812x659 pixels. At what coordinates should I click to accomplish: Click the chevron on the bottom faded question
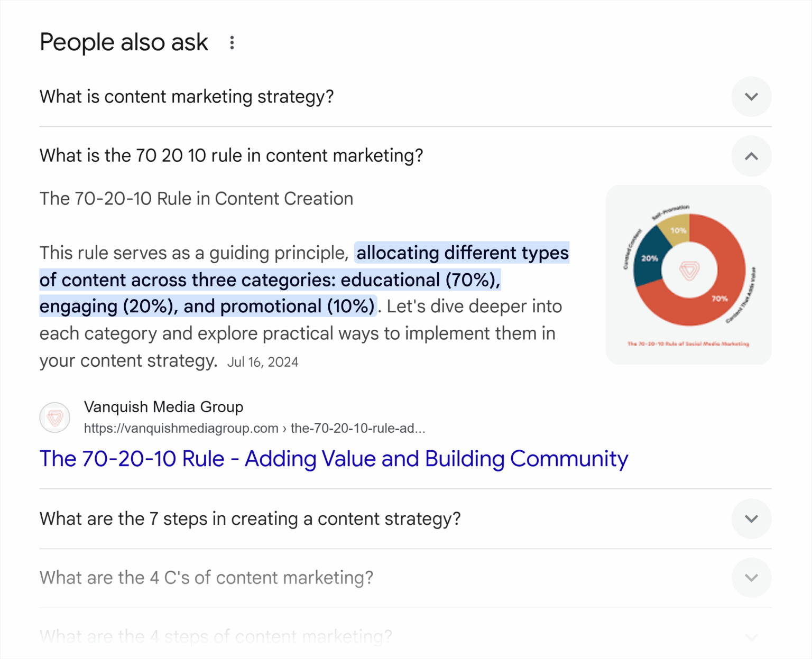point(751,637)
